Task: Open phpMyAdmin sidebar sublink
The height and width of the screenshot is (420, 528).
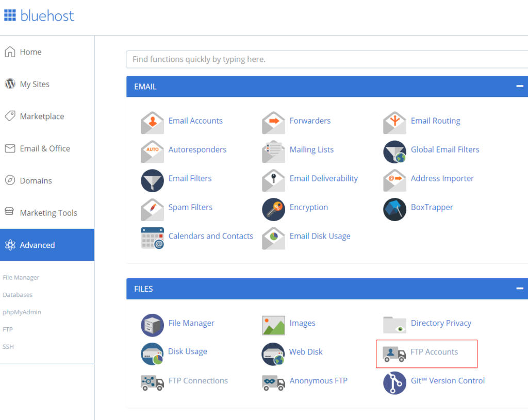Action: click(22, 312)
